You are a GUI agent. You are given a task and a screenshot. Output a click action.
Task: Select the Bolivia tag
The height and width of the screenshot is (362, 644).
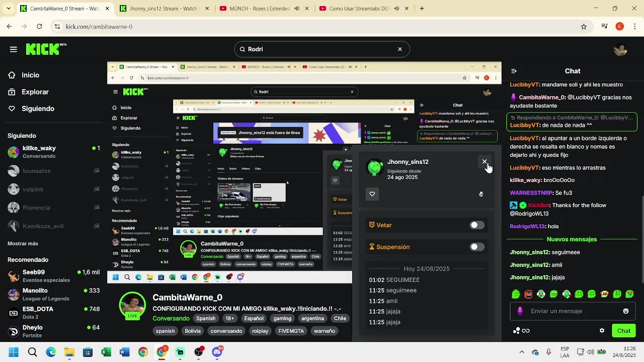point(193,331)
